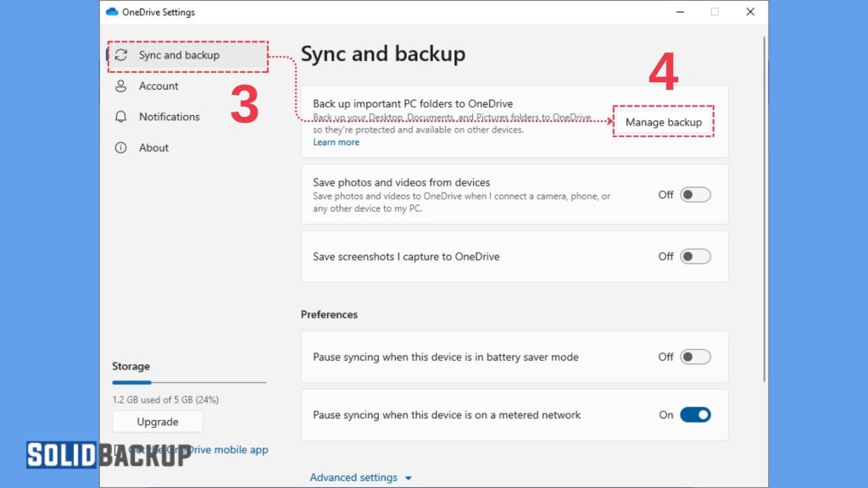Expand the Advanced settings section
The height and width of the screenshot is (488, 868).
pos(360,478)
